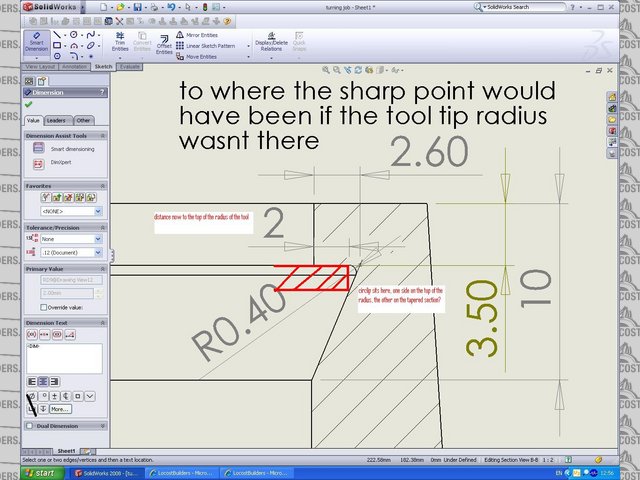Tick the Dual Dimension checkbox
This screenshot has width=640, height=480.
tap(29, 426)
